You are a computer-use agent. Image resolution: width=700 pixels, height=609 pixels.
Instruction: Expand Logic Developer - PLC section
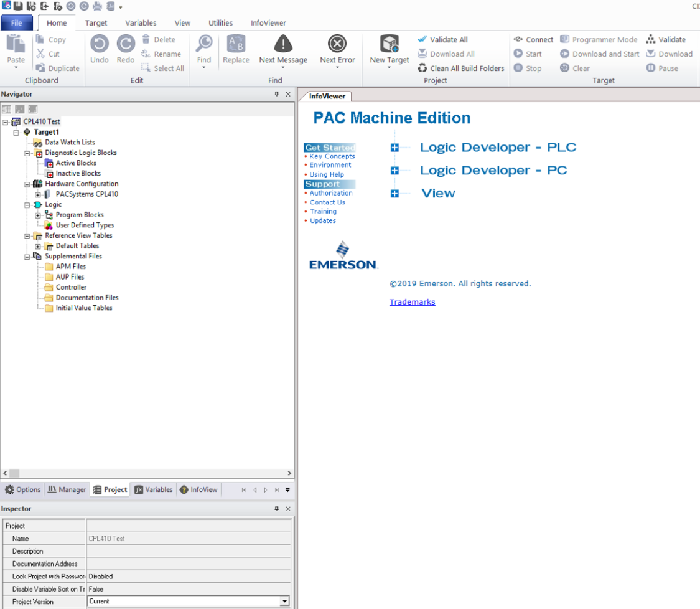(394, 148)
